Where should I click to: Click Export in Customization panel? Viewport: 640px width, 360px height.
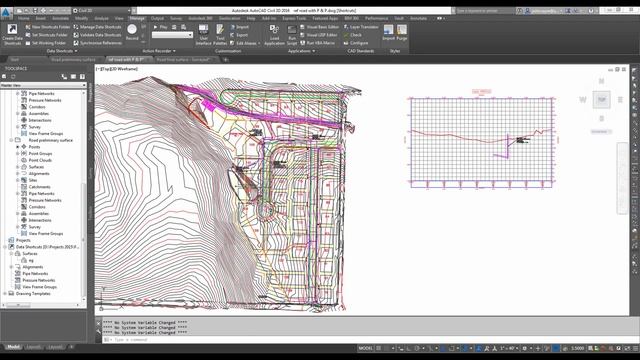point(239,35)
